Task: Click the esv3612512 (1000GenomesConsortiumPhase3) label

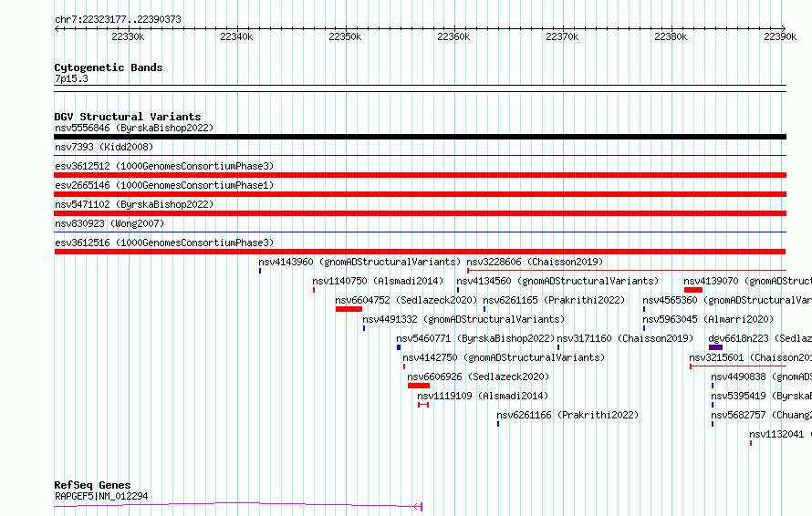Action: (x=164, y=166)
